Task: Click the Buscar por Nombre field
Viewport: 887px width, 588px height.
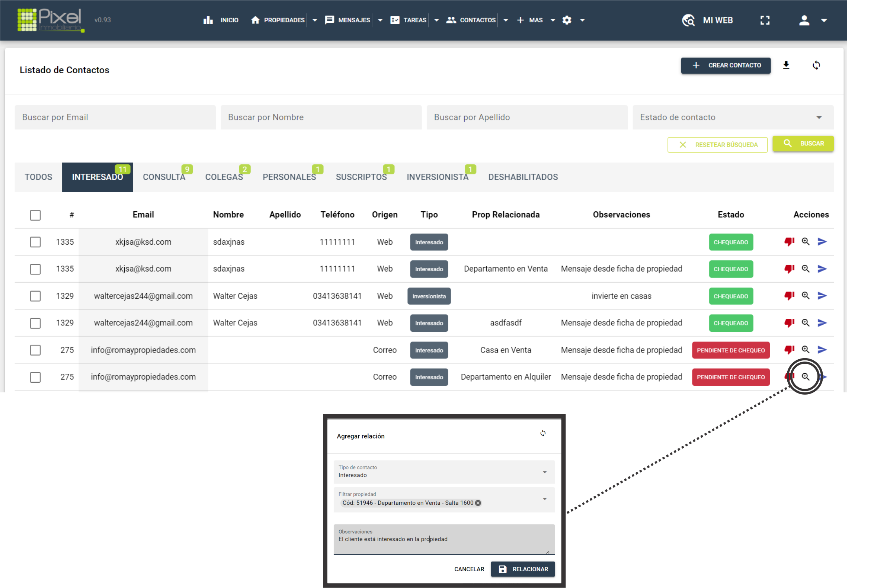Action: 321,118
